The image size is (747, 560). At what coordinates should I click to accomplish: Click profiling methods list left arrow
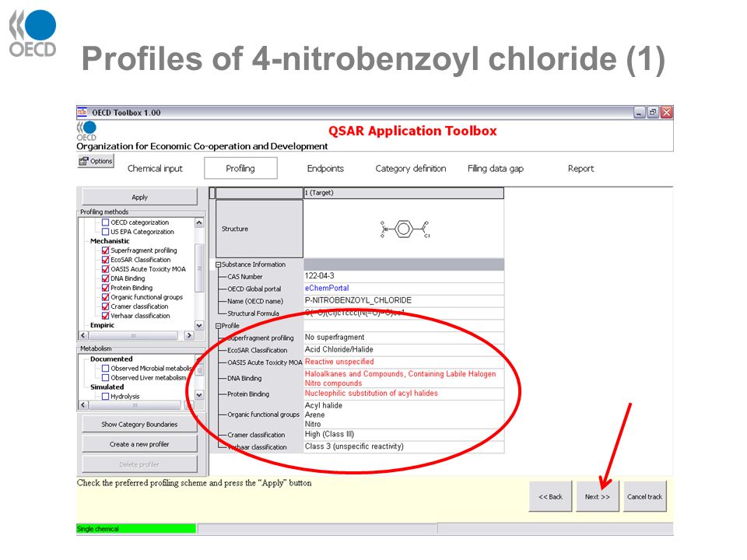tap(83, 335)
